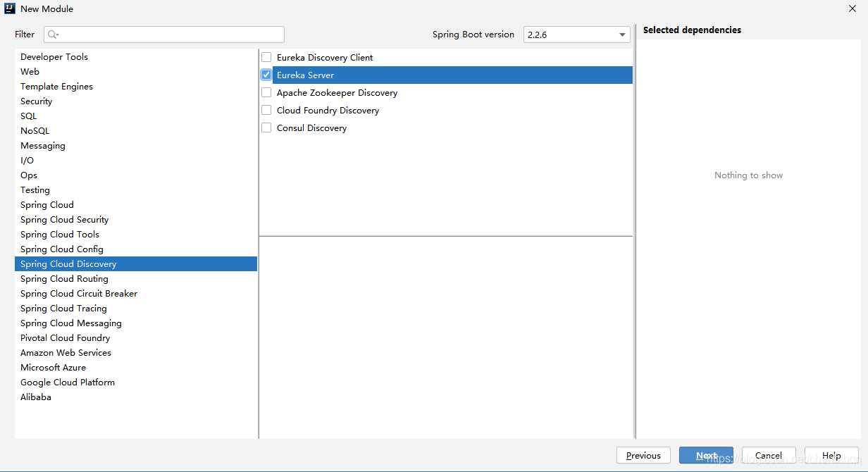Viewport: 868px width, 472px height.
Task: Click the Cancel button
Action: tap(769, 456)
